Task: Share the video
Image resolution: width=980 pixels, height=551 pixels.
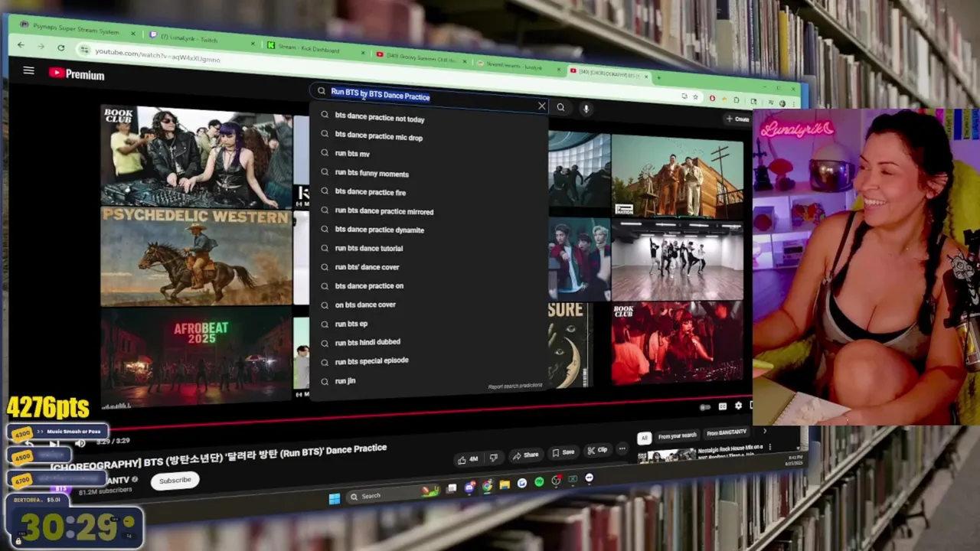Action: coord(526,455)
